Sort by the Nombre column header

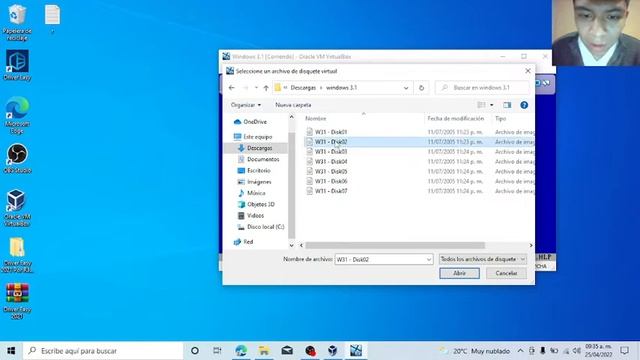click(x=316, y=118)
